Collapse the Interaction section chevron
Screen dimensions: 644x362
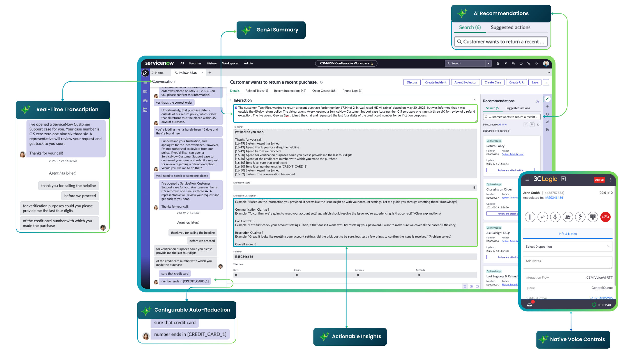pyautogui.click(x=474, y=100)
